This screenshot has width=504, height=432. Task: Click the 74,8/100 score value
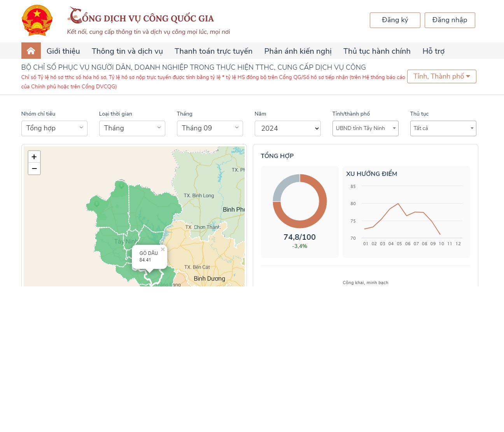(300, 237)
